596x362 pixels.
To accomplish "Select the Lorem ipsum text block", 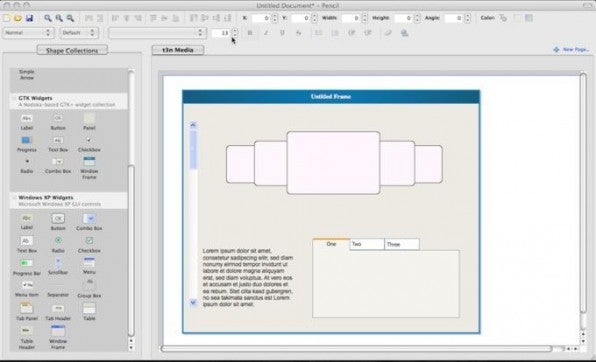I will coord(248,278).
